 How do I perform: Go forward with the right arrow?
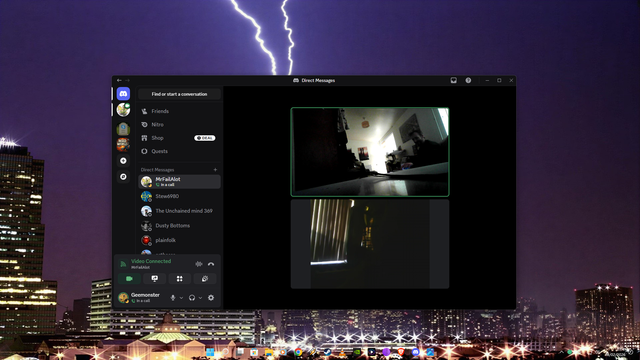coord(127,80)
